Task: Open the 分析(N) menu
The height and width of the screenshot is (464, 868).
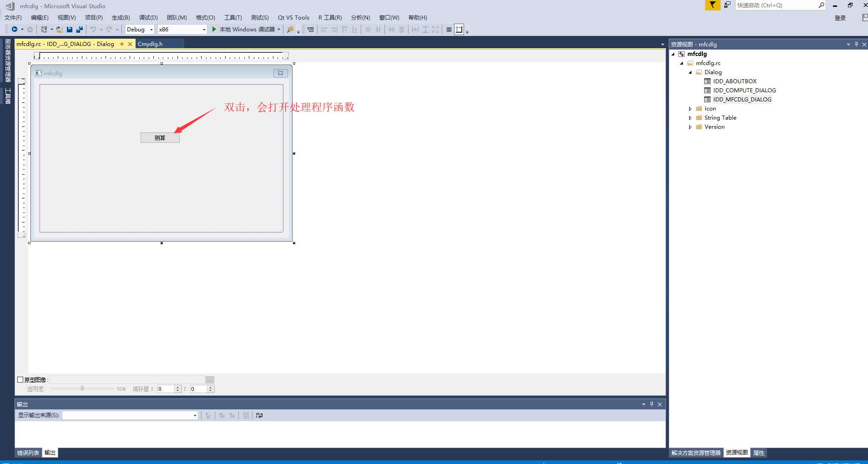Action: tap(360, 18)
